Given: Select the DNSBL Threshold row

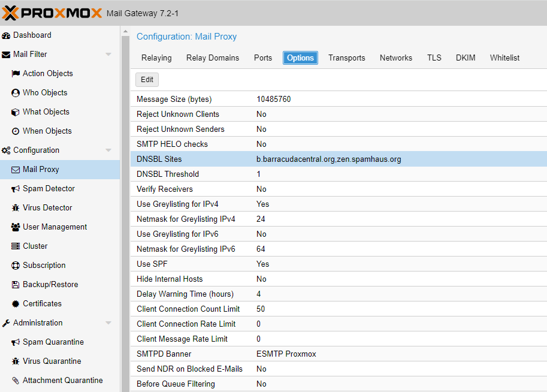Looking at the screenshot, I should pos(339,174).
